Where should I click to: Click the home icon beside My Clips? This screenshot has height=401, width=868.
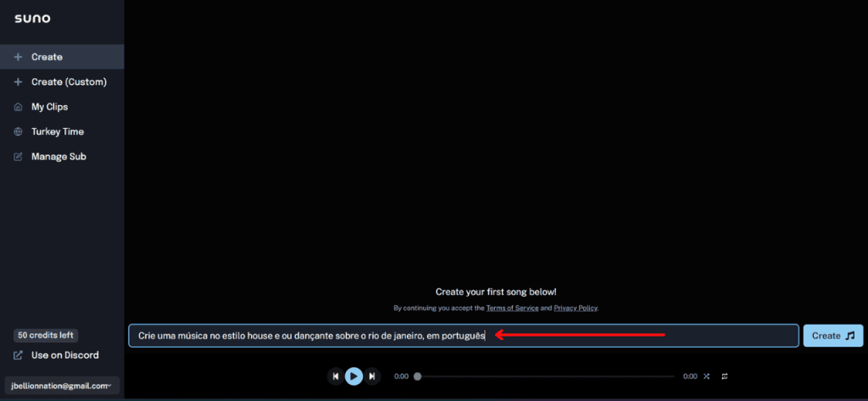coord(18,107)
